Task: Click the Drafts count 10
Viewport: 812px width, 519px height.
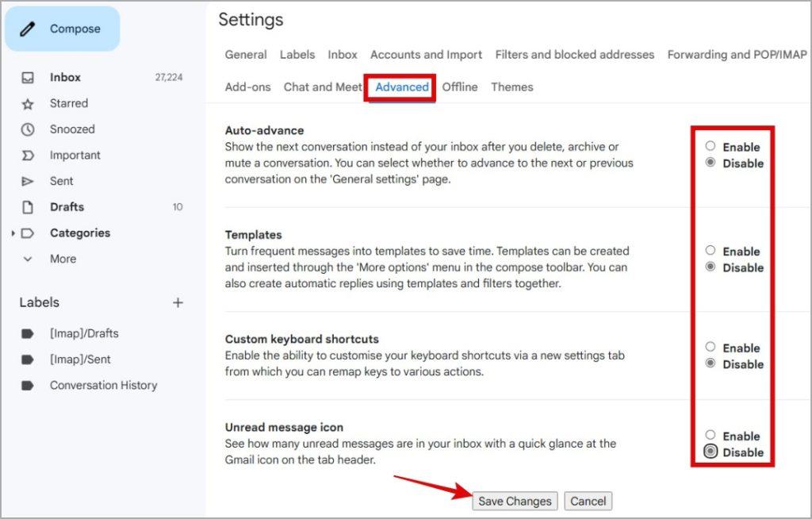Action: pyautogui.click(x=178, y=207)
